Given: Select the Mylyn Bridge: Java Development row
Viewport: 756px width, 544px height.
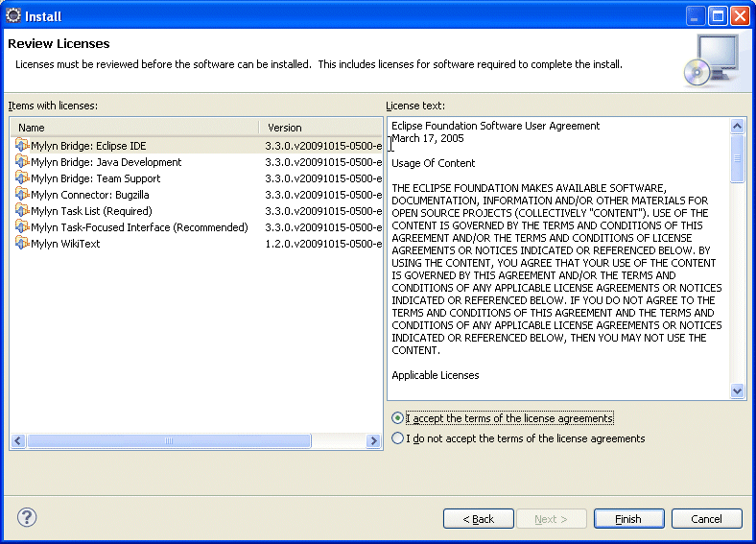Looking at the screenshot, I should (197, 162).
